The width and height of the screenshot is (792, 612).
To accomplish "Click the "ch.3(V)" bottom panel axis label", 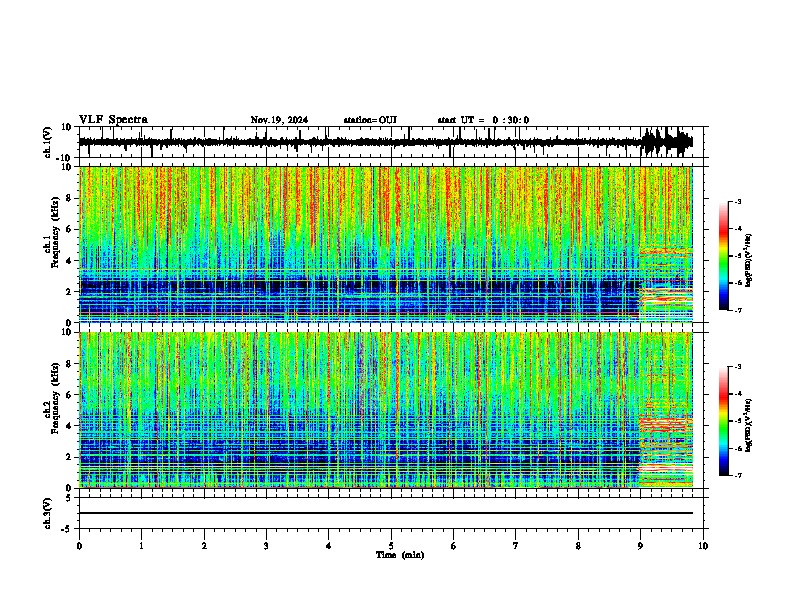I will coord(48,513).
